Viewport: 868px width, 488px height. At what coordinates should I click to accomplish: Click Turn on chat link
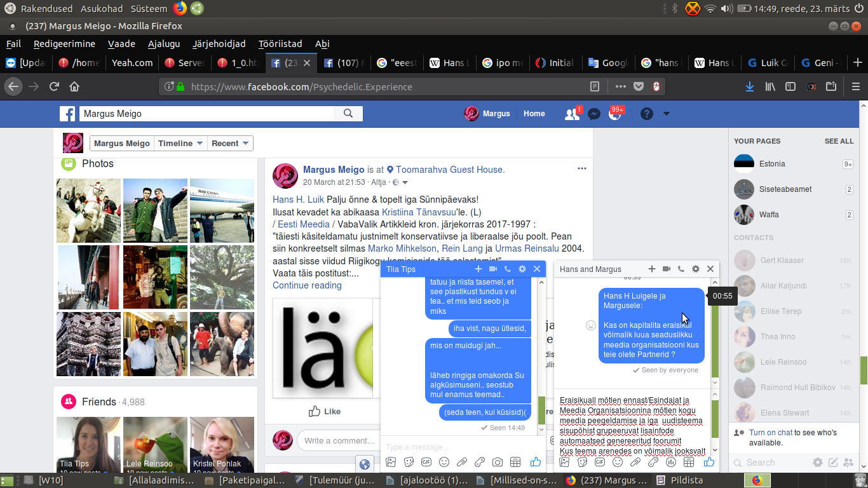(x=770, y=433)
